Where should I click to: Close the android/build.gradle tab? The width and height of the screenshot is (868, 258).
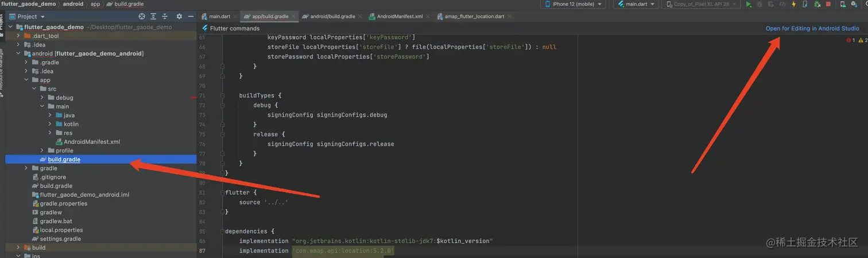[x=361, y=17]
